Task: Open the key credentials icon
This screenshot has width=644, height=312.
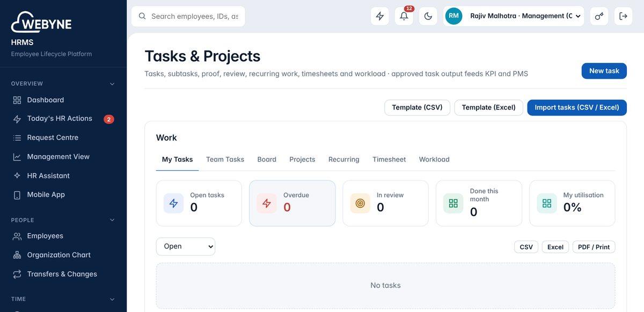Action: [599, 16]
